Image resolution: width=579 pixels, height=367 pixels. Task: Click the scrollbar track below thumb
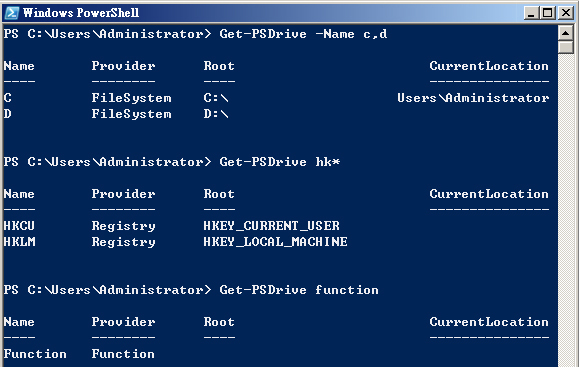click(565, 210)
